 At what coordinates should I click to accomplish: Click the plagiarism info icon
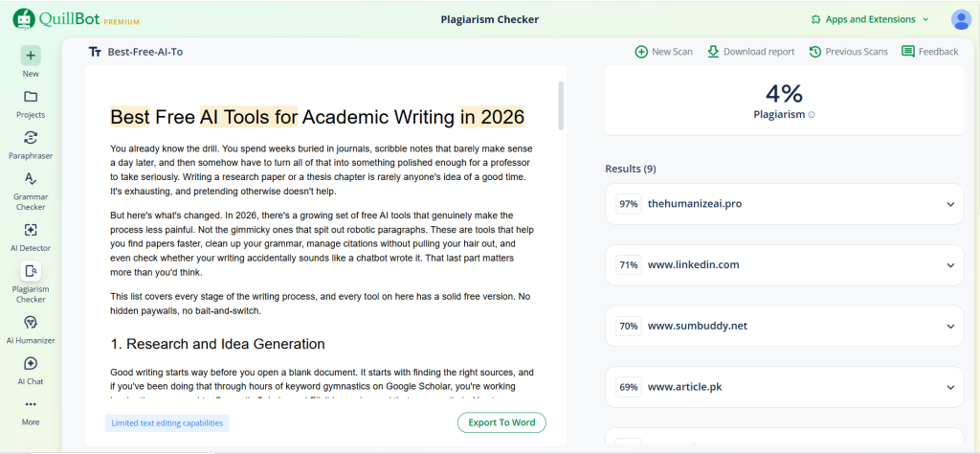[x=813, y=115]
